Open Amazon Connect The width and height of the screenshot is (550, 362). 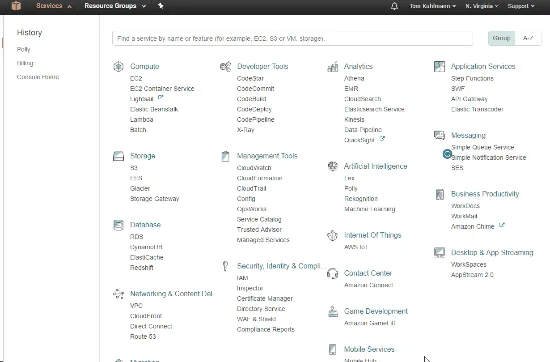(x=369, y=285)
